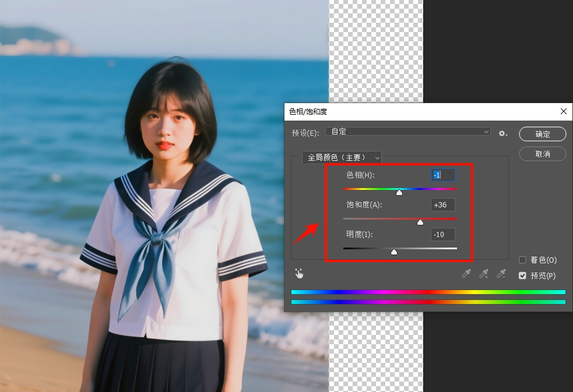573x392 pixels.
Task: Click the upper color spectrum bar
Action: (428, 292)
